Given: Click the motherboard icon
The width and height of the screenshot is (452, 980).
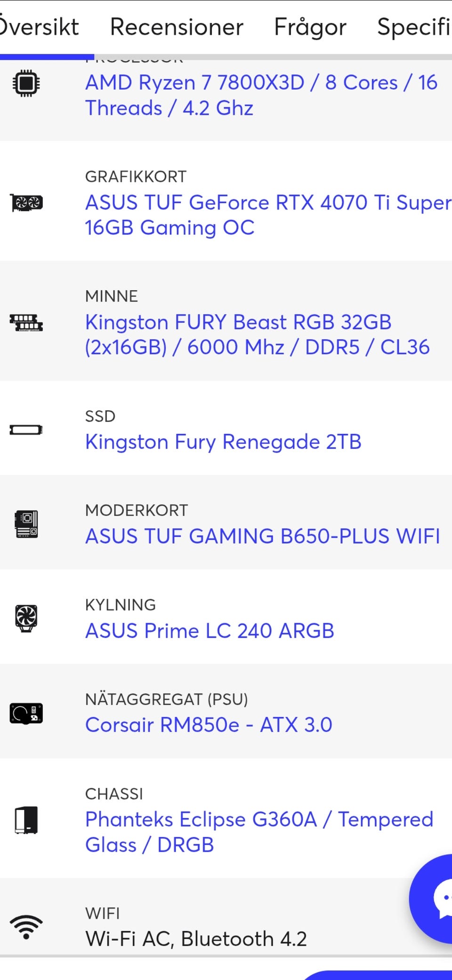Looking at the screenshot, I should coord(26,524).
